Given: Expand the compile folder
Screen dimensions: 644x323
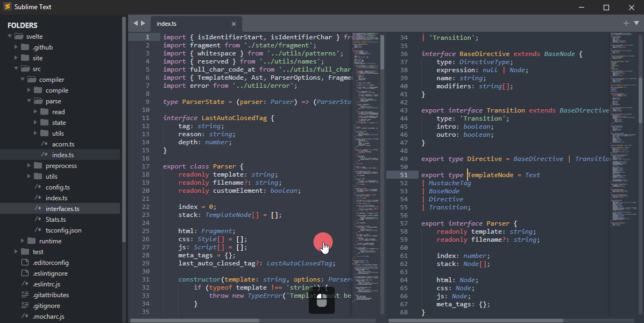Looking at the screenshot, I should point(29,90).
